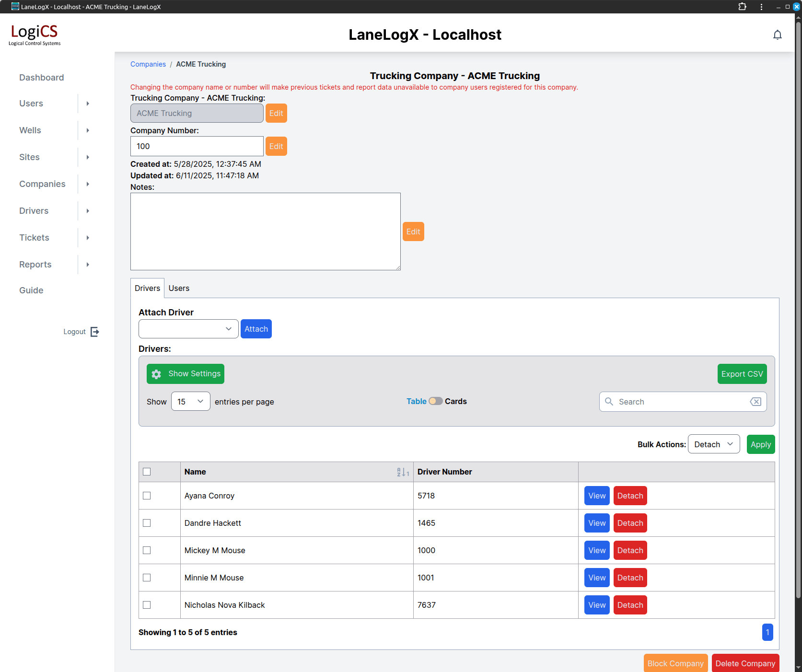Click the Show Settings gear button
The image size is (802, 672).
[x=186, y=374]
